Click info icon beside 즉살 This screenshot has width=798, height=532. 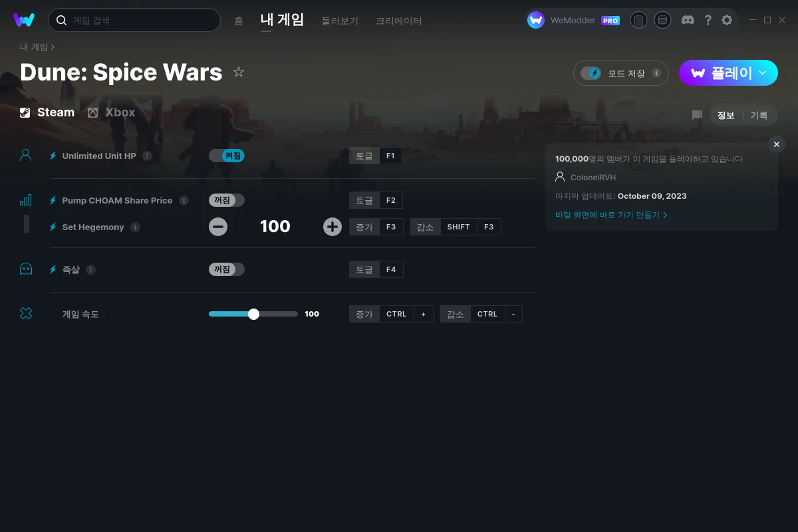90,269
